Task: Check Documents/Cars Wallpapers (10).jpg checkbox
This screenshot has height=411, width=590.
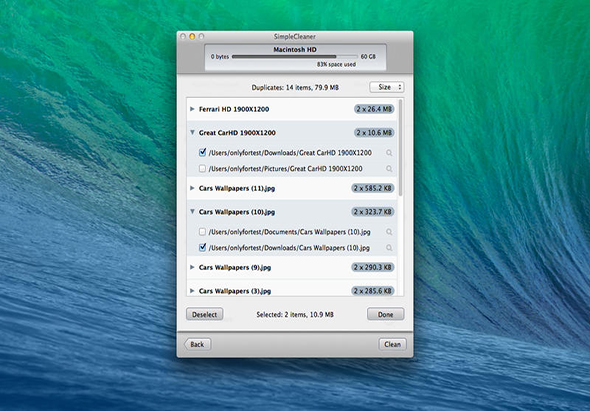Action: point(202,232)
